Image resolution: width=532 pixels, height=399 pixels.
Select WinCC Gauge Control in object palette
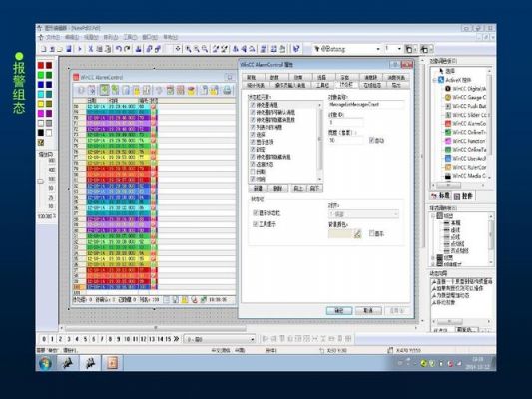coord(465,98)
